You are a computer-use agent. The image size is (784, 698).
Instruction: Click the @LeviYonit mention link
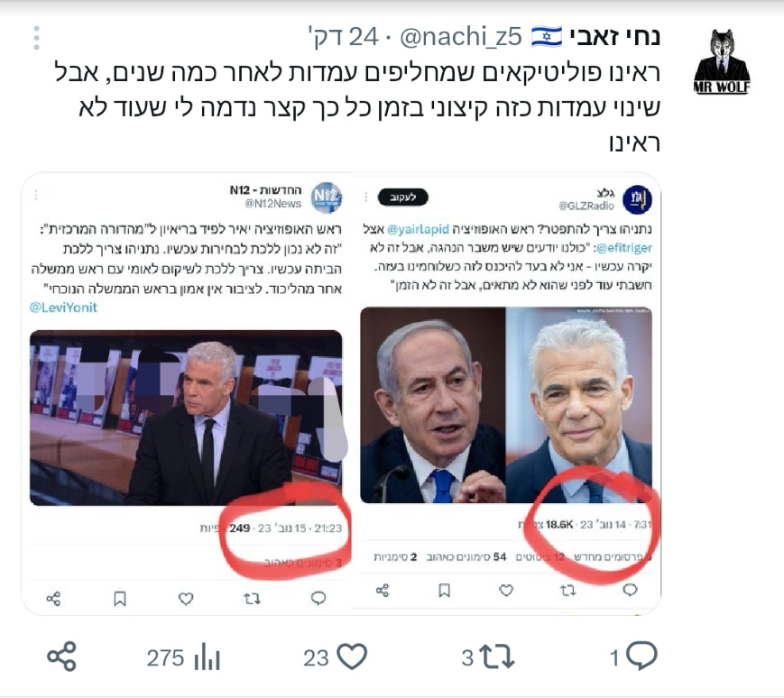(63, 308)
